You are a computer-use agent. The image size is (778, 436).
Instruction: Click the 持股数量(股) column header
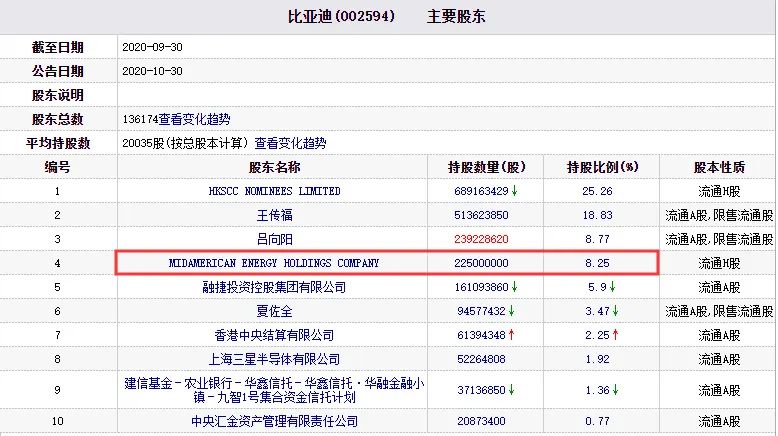[486, 167]
